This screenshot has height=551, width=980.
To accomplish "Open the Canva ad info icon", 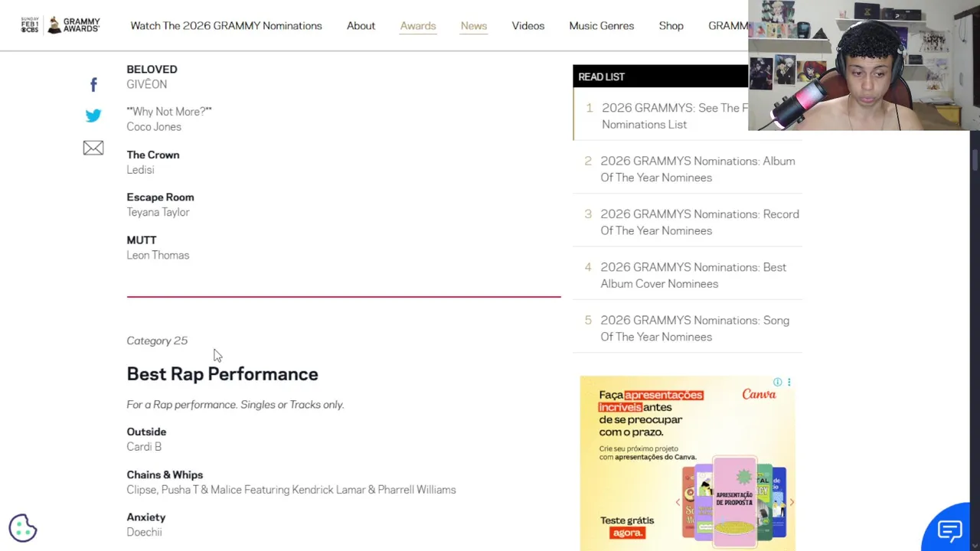I will coord(777,382).
